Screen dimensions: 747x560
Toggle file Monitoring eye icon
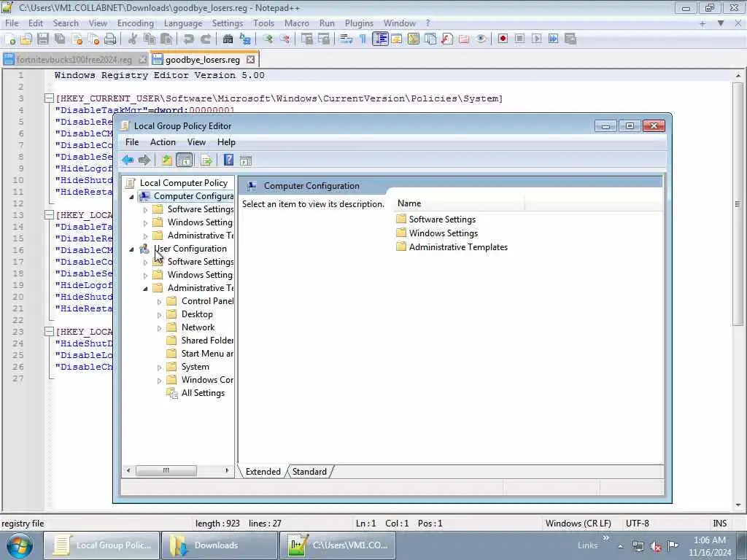(481, 39)
